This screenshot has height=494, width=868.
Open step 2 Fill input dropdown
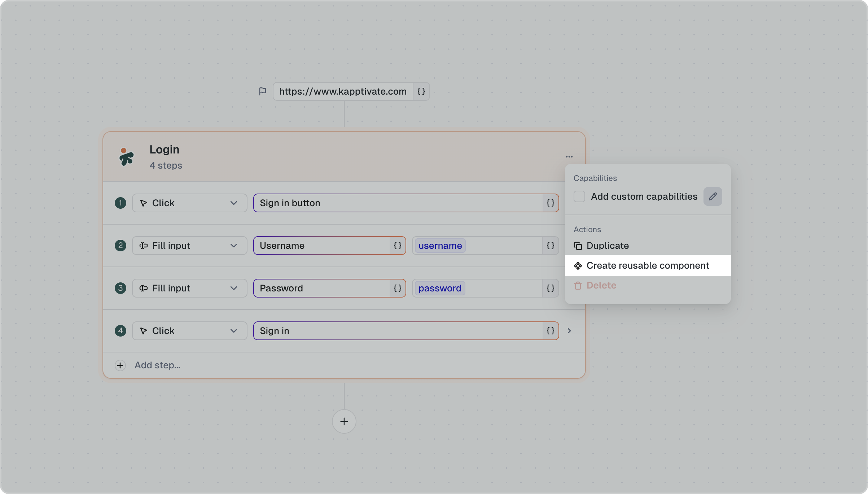click(x=189, y=246)
